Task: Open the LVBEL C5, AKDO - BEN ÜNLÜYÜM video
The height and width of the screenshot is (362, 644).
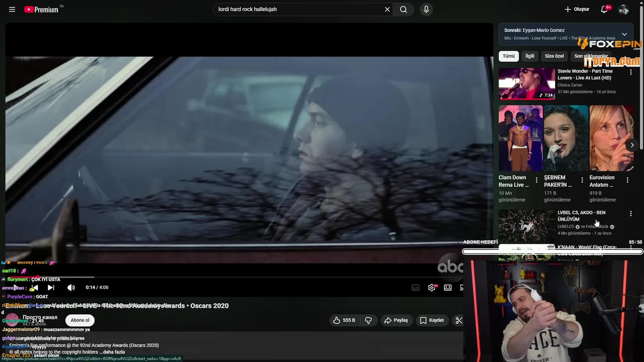Action: 582,216
